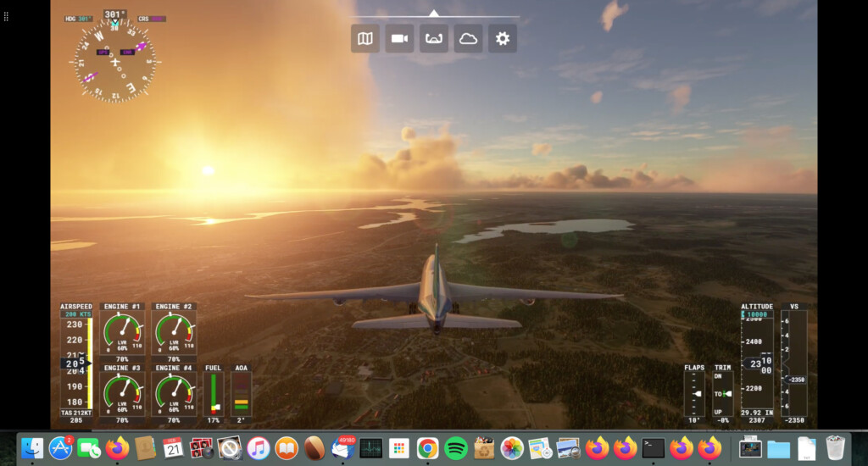Viewport: 868px width, 466px height.
Task: Click the TRIM position indicator
Action: tap(722, 394)
